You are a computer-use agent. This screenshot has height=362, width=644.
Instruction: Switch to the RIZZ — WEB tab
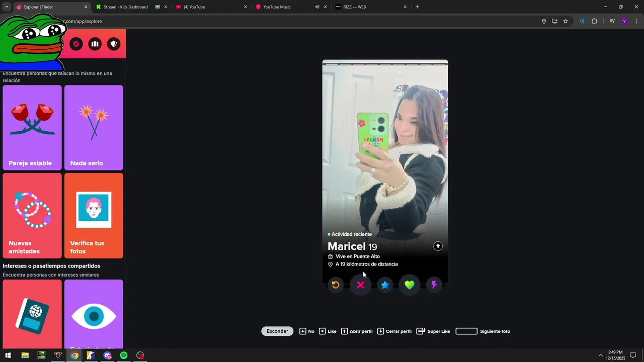coord(354,7)
